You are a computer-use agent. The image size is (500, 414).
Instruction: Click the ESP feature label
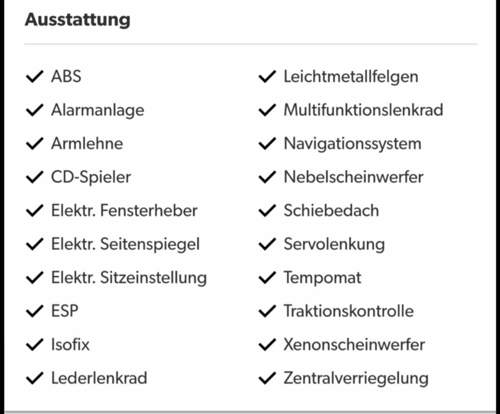(65, 311)
